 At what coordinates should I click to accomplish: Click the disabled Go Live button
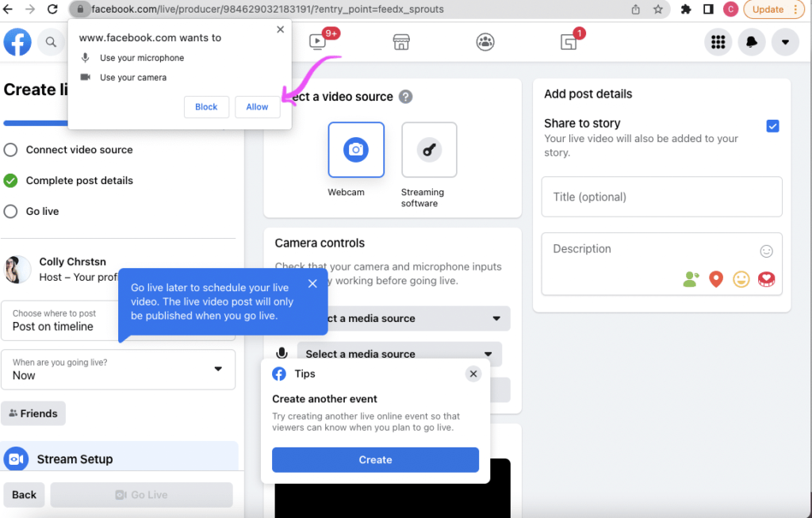click(x=141, y=495)
